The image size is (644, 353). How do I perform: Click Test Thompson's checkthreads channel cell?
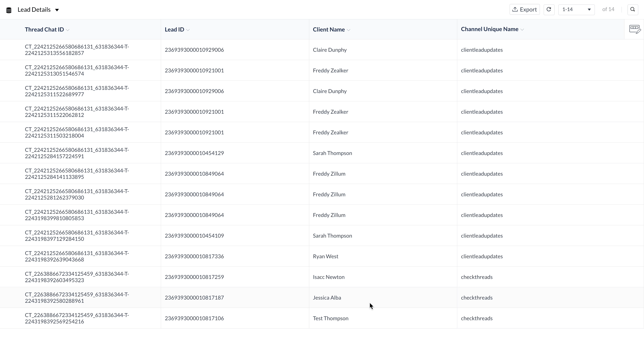coord(476,318)
